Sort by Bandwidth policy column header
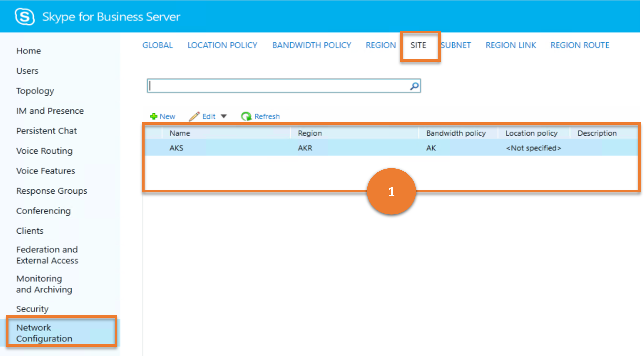 point(456,133)
